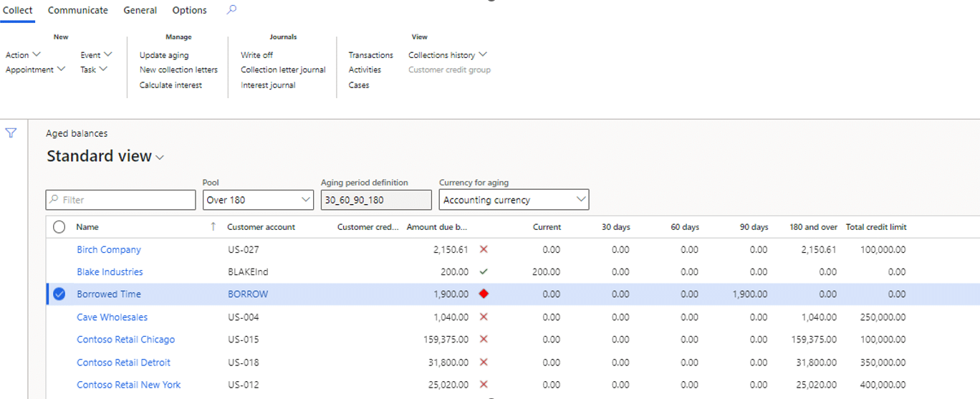Click green checkmark status for Blake Industries
The width and height of the screenshot is (980, 399).
pos(484,271)
